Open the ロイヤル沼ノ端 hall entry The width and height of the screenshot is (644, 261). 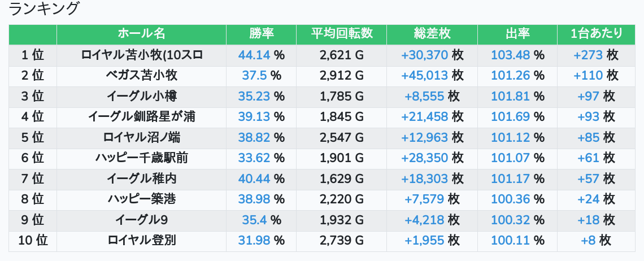point(141,138)
